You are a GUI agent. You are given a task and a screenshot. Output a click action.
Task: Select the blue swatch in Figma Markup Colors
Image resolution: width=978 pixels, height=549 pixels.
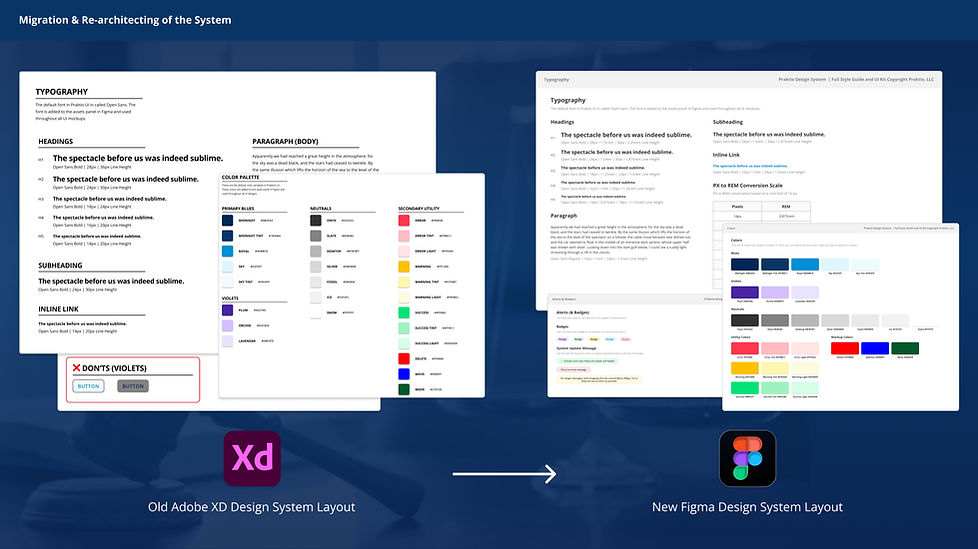(x=875, y=348)
